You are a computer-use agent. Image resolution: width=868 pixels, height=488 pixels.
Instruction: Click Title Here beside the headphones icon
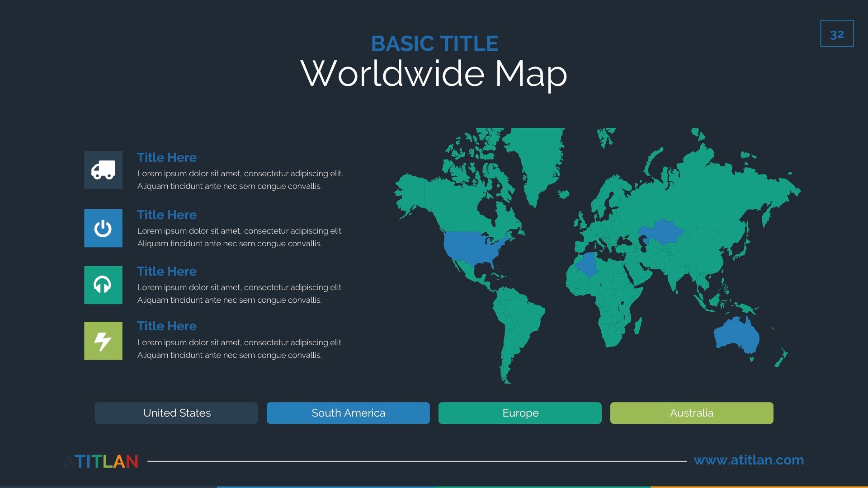[x=167, y=271]
